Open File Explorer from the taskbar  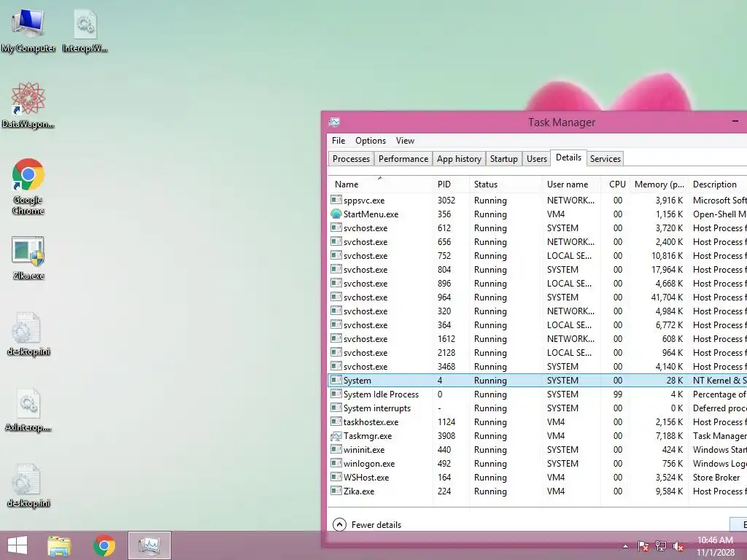59,545
